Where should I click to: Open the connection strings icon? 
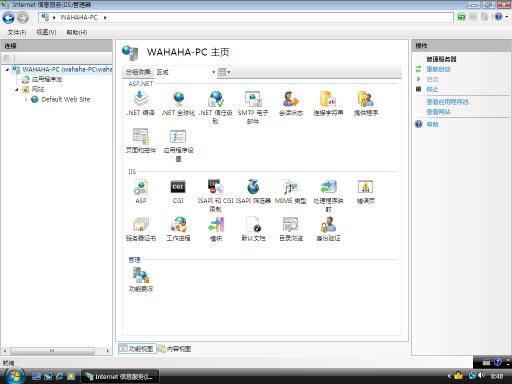328,99
